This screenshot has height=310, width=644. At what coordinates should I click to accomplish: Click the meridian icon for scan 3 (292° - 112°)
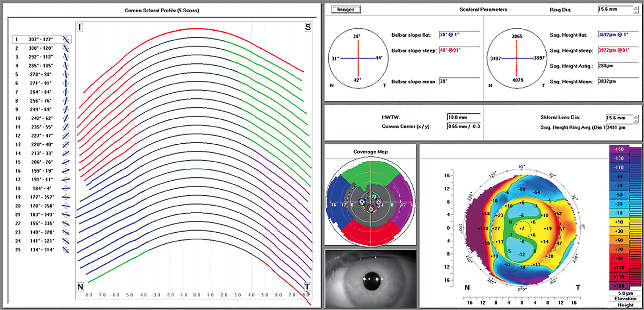(x=66, y=57)
